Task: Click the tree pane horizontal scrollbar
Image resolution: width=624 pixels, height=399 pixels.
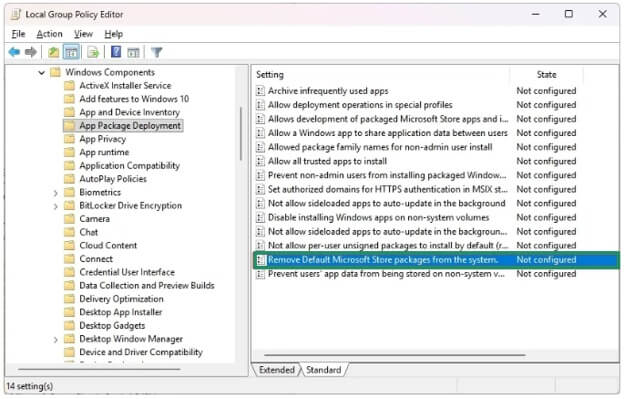Action: (99, 369)
